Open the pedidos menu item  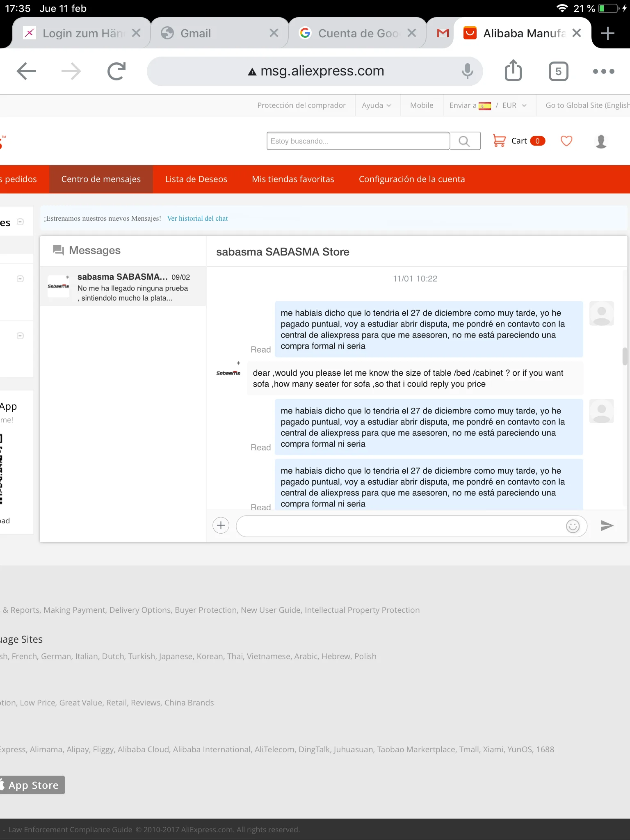[x=18, y=179]
